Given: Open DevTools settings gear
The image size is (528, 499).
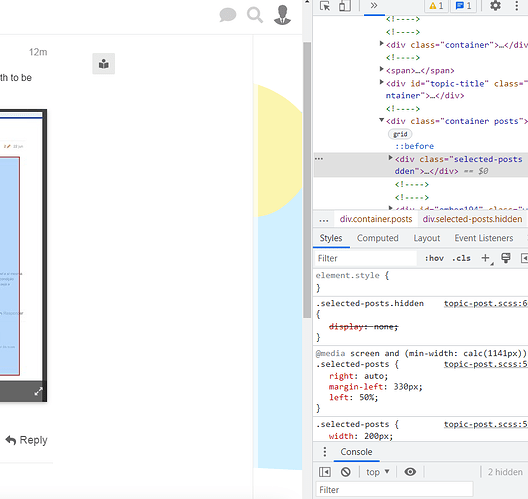Looking at the screenshot, I should point(495,6).
